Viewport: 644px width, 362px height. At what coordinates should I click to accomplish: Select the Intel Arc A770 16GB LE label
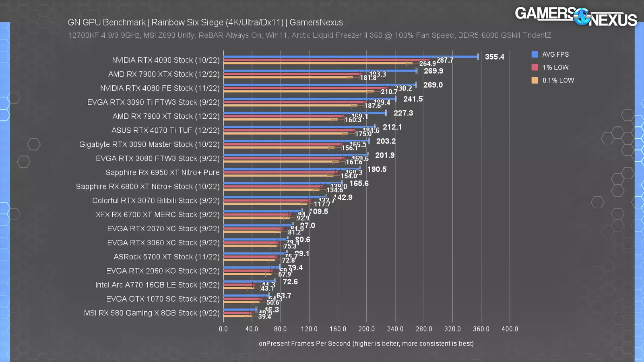(x=157, y=285)
